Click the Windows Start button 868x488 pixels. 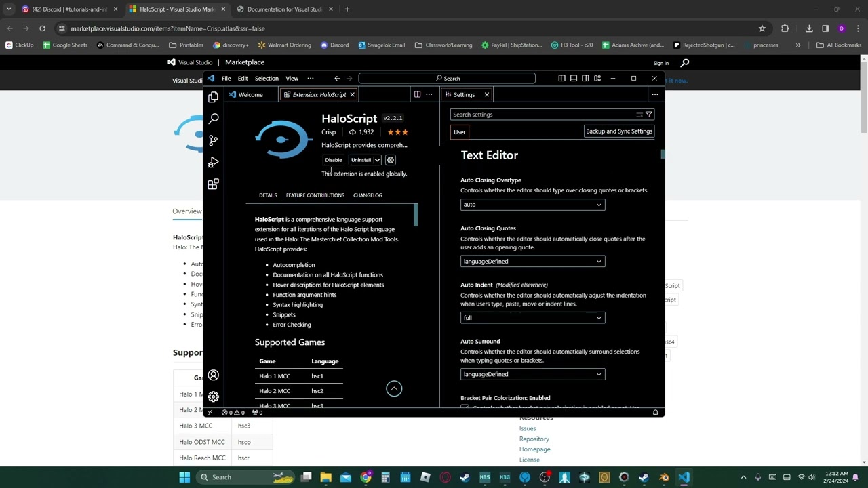184,477
